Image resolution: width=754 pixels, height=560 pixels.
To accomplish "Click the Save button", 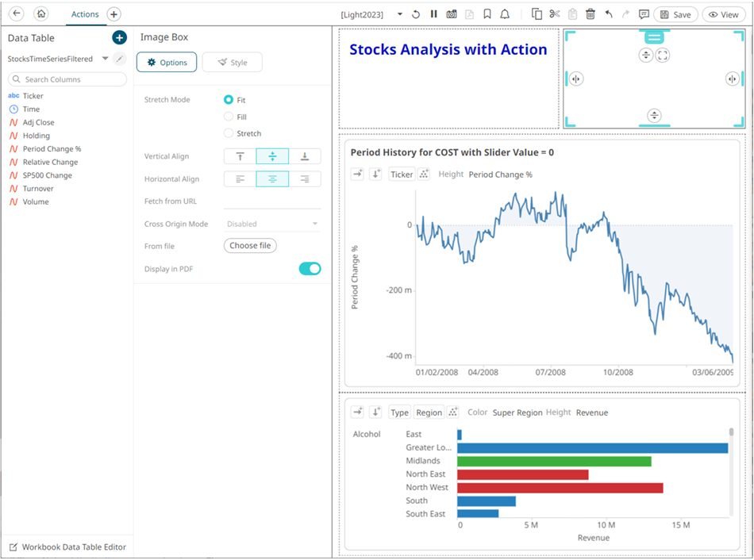I will pyautogui.click(x=675, y=14).
